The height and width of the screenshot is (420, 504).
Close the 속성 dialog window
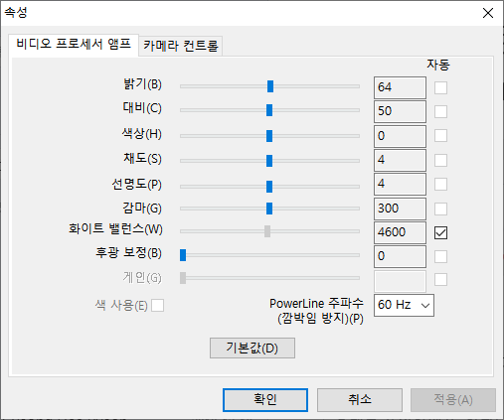488,13
